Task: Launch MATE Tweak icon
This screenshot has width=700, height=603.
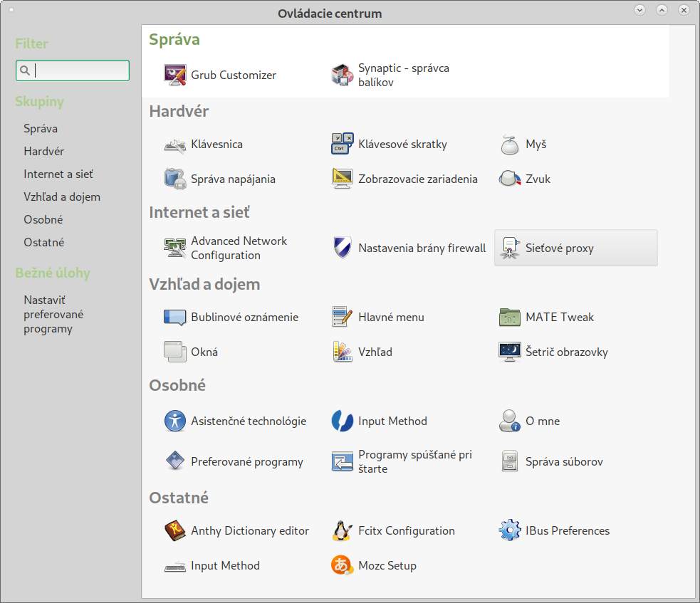Action: click(510, 318)
